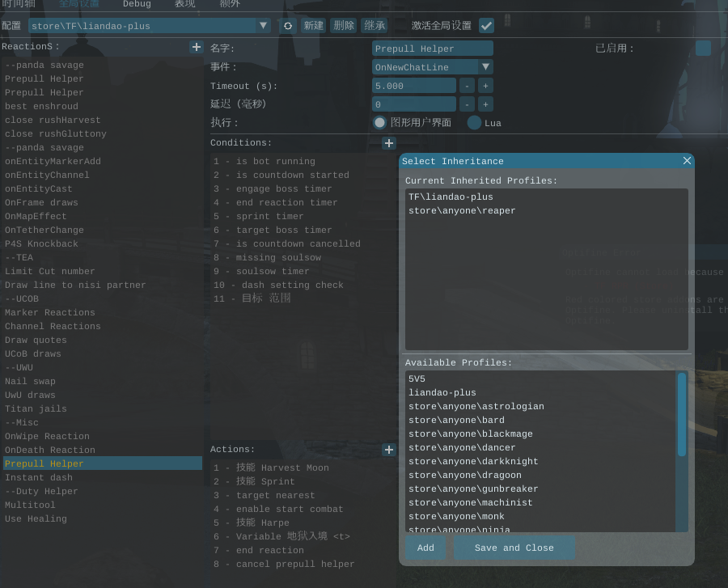Click the Available Profiles scrollbar
This screenshot has height=588, width=728.
tap(682, 414)
